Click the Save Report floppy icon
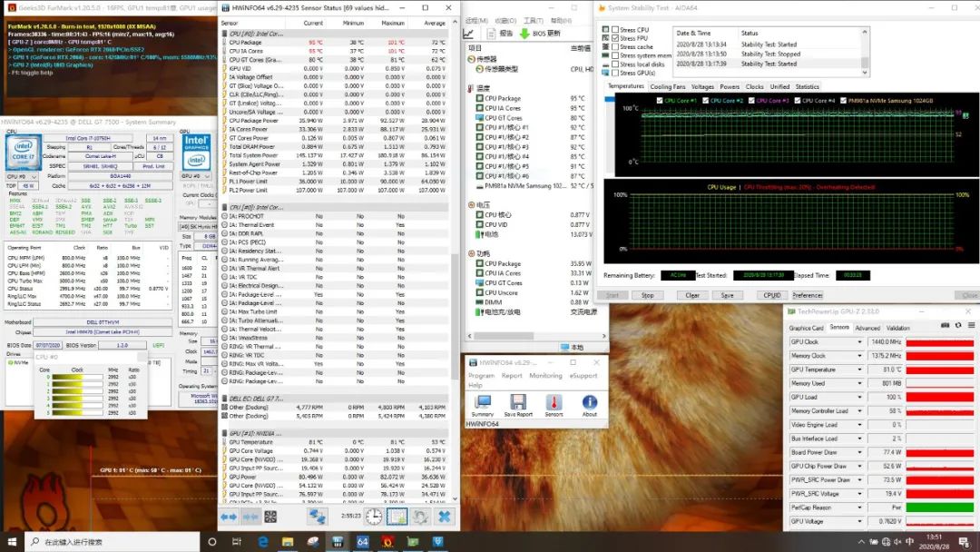The height and width of the screenshot is (552, 980). (x=518, y=401)
